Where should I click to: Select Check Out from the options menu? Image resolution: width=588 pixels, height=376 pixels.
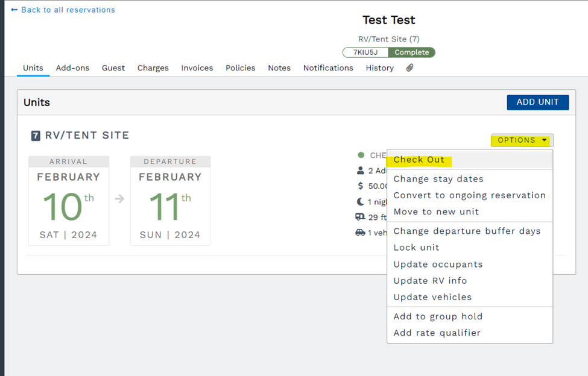(x=419, y=159)
